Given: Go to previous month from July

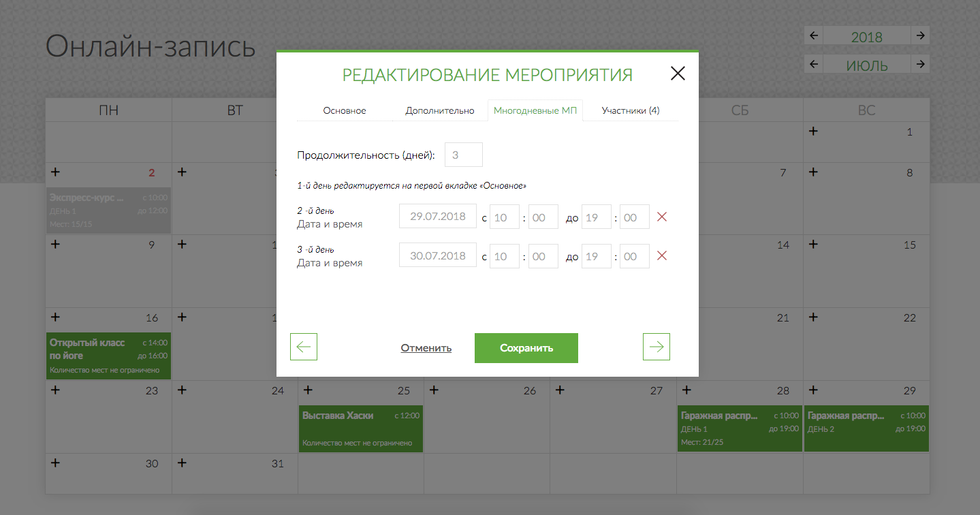Looking at the screenshot, I should pos(814,64).
